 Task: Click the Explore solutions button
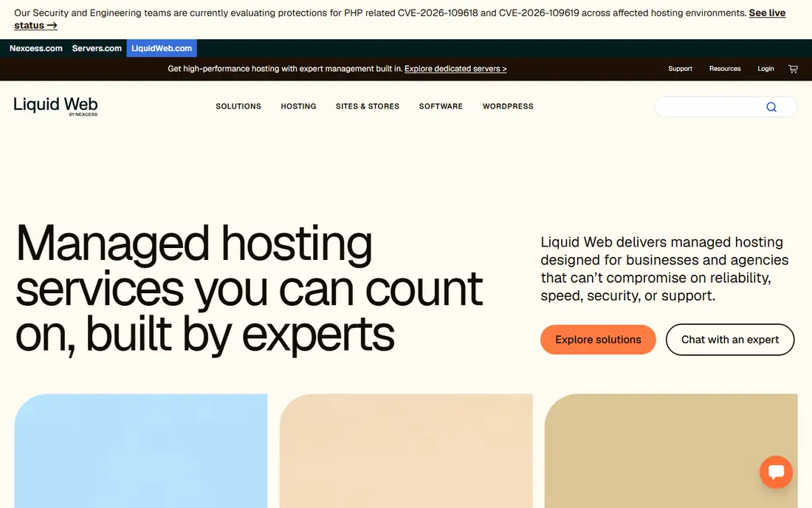(x=598, y=340)
